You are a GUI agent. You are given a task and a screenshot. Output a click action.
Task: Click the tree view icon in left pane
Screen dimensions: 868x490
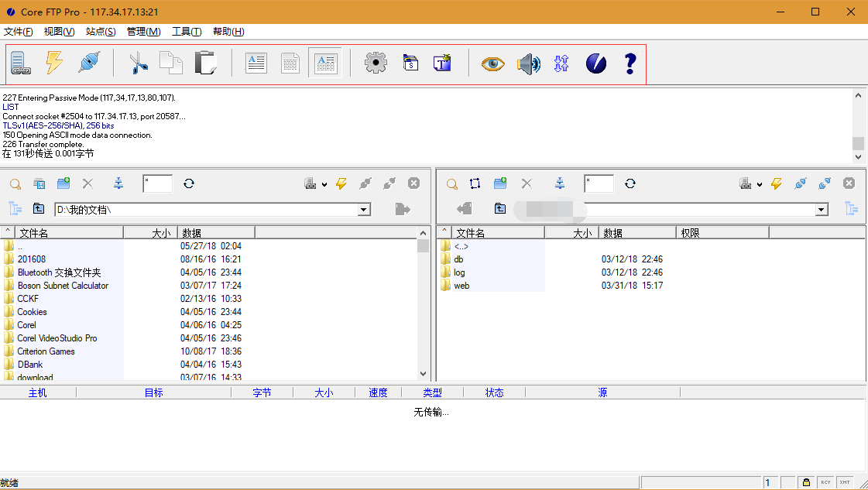click(x=15, y=209)
